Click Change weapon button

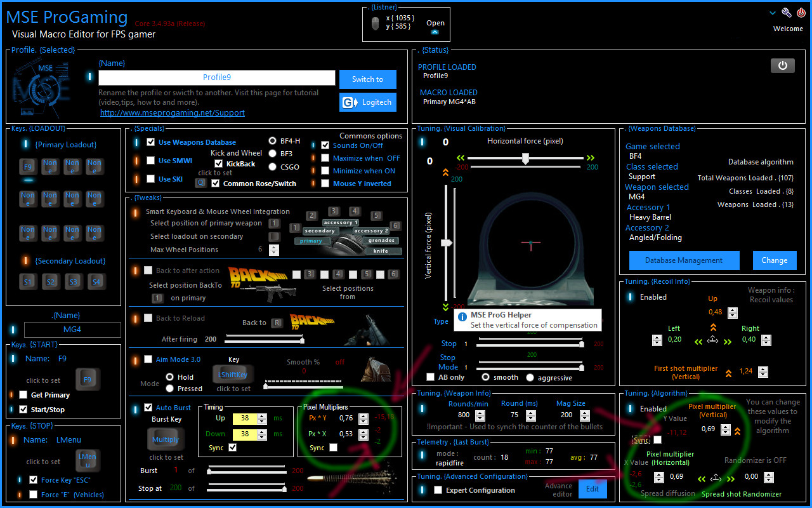[x=774, y=260]
